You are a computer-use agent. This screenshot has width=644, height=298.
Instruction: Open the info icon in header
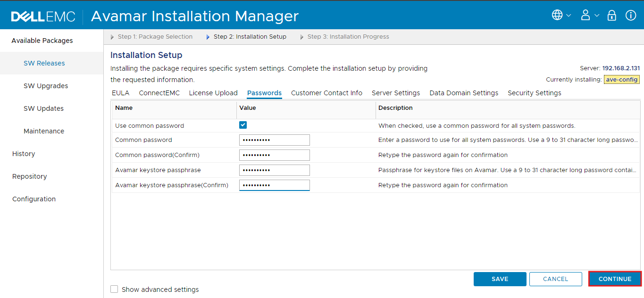(631, 15)
